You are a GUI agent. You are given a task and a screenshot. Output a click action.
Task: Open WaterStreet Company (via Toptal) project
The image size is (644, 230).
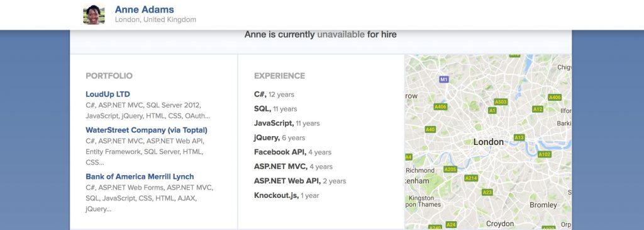click(146, 130)
